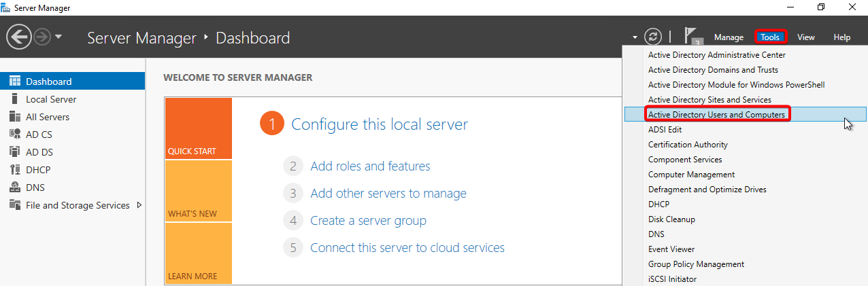Click the refresh dashboard icon

653,37
